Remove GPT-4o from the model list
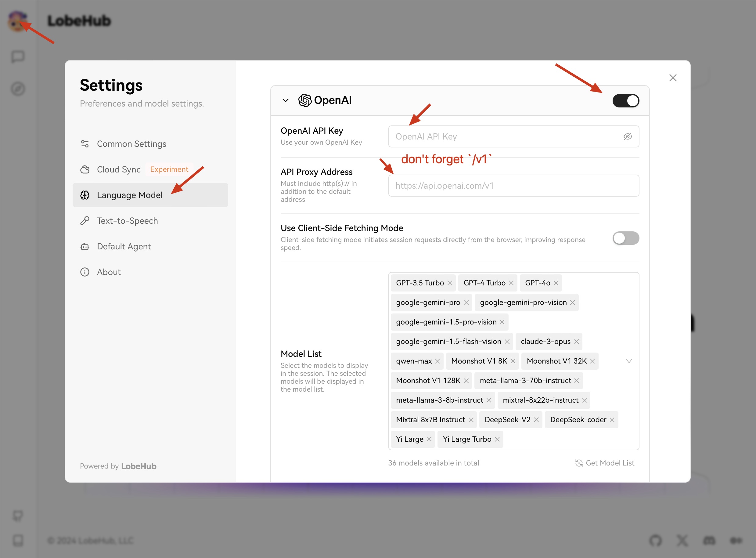The height and width of the screenshot is (558, 756). pyautogui.click(x=556, y=283)
